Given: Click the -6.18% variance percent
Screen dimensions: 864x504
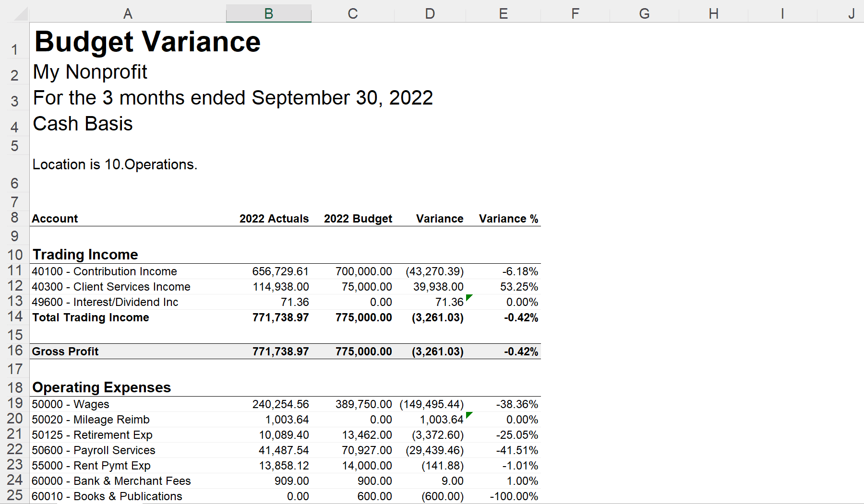Looking at the screenshot, I should point(520,271).
